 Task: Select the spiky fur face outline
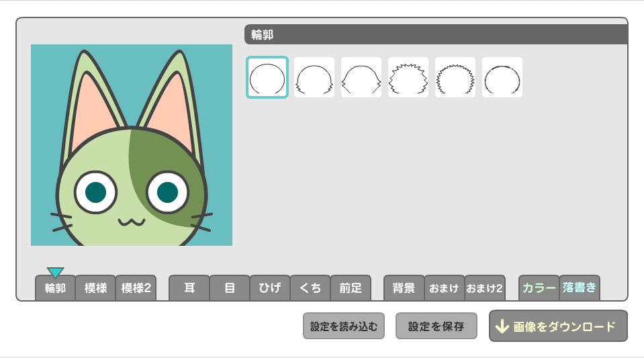click(x=408, y=77)
